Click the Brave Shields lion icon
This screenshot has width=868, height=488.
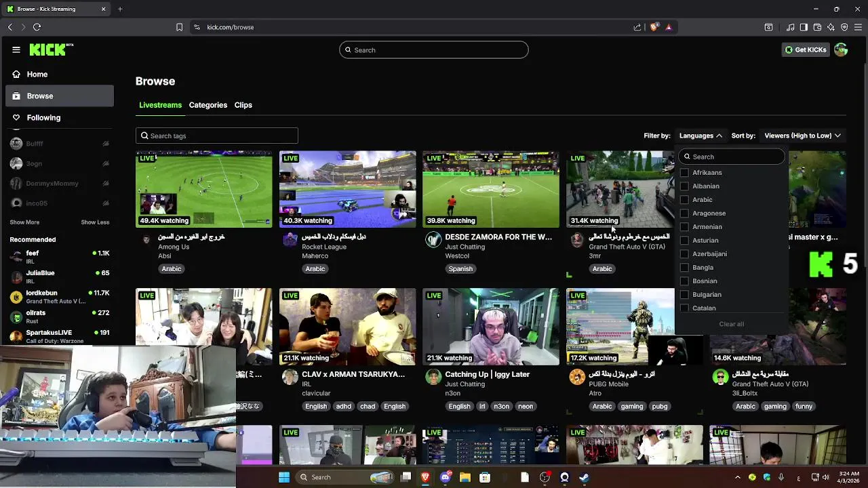click(654, 27)
